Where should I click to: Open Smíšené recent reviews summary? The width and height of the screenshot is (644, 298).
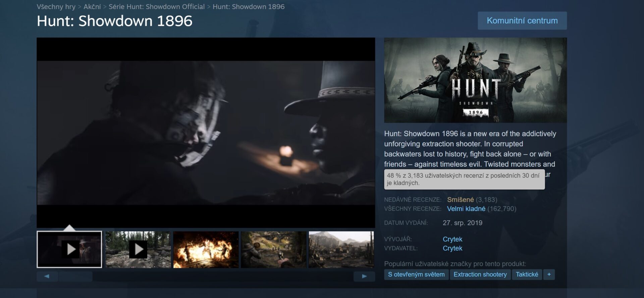460,200
